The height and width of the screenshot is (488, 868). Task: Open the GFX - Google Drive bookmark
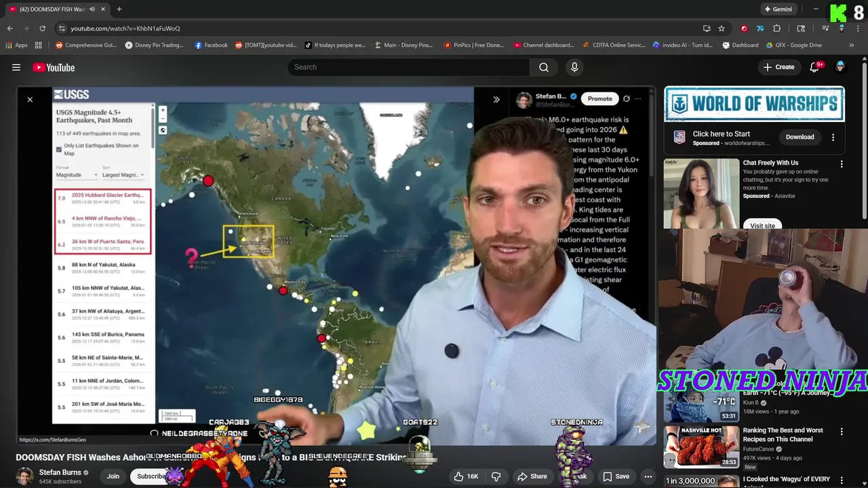click(794, 45)
